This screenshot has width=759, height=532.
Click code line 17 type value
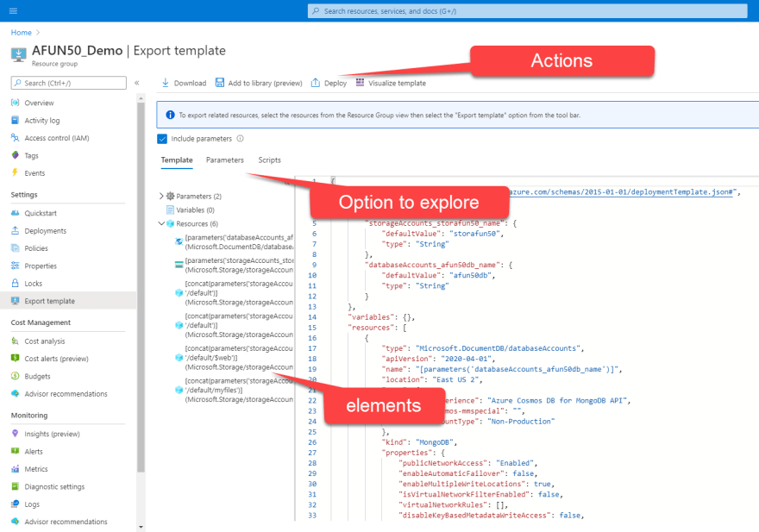(499, 348)
